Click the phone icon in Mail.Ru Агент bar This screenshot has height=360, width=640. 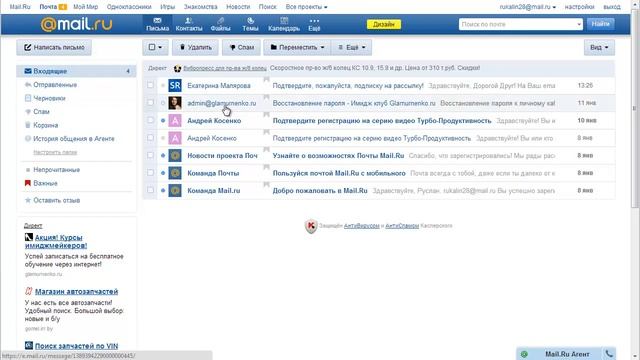click(x=609, y=354)
